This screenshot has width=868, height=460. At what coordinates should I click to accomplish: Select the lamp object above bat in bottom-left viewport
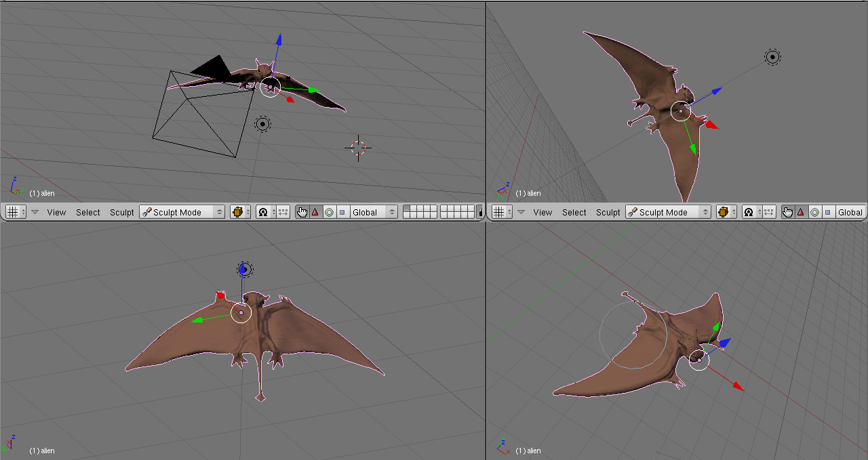pos(244,269)
